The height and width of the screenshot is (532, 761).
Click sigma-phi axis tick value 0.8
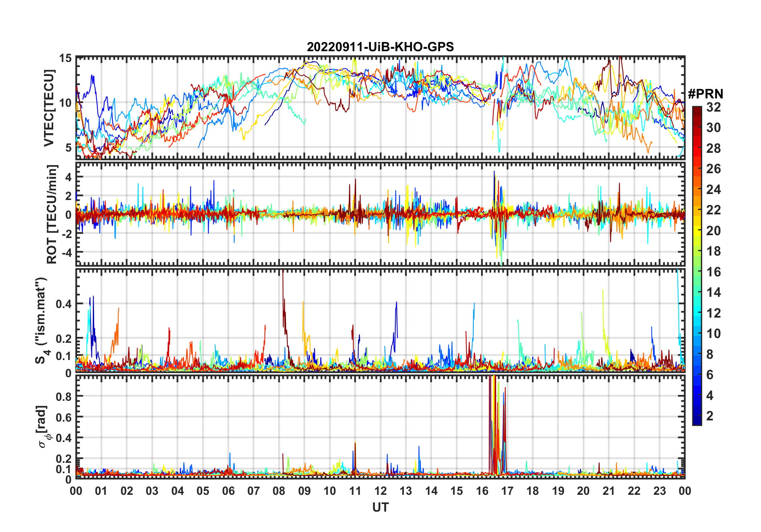pos(64,396)
